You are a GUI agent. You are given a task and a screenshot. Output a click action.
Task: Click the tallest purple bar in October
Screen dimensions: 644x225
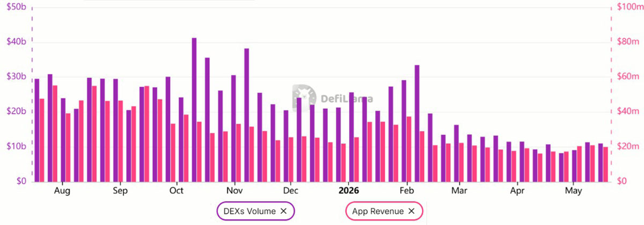click(194, 110)
